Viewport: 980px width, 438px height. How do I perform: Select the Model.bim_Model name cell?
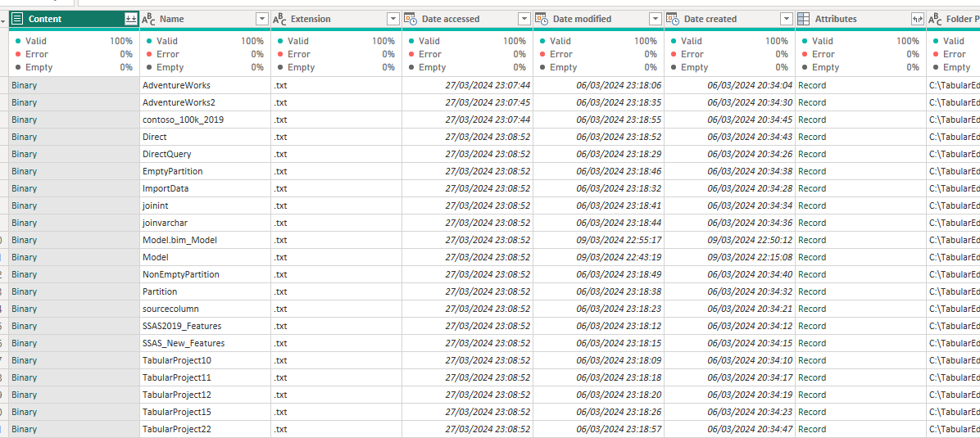click(205, 240)
